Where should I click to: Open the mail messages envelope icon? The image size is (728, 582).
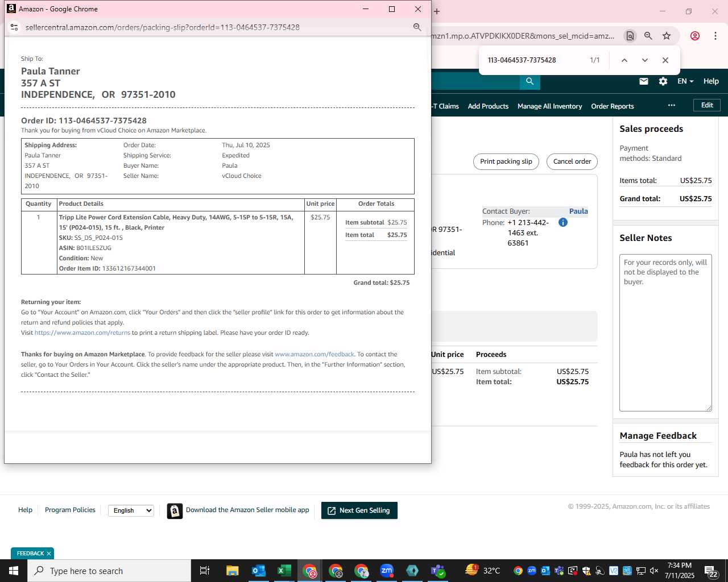(x=644, y=81)
